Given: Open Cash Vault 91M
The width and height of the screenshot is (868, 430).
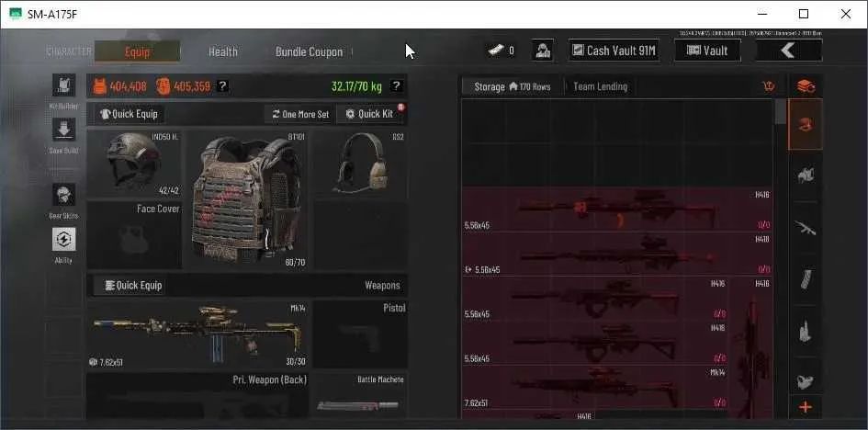Looking at the screenshot, I should click(x=614, y=51).
